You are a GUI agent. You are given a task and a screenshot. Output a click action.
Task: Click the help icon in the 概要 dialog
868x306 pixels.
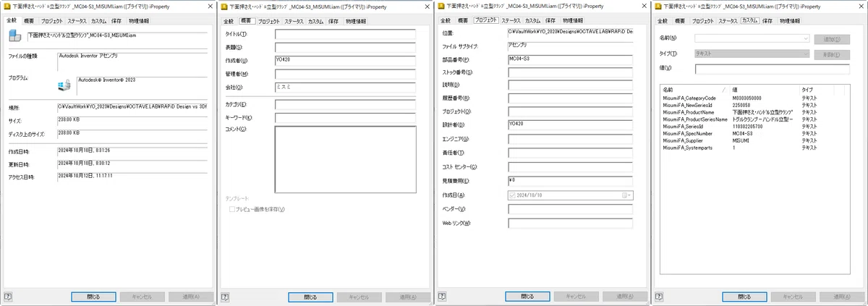coord(225,296)
